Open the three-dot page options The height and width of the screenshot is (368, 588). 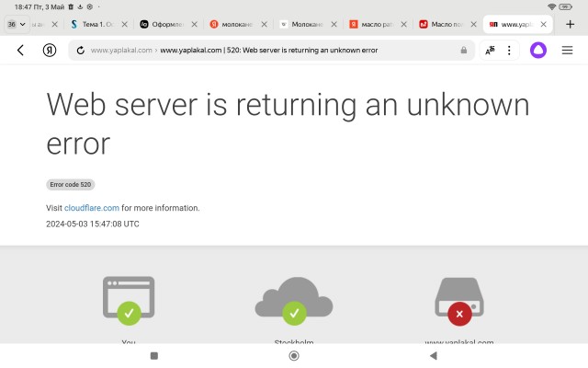click(x=509, y=50)
